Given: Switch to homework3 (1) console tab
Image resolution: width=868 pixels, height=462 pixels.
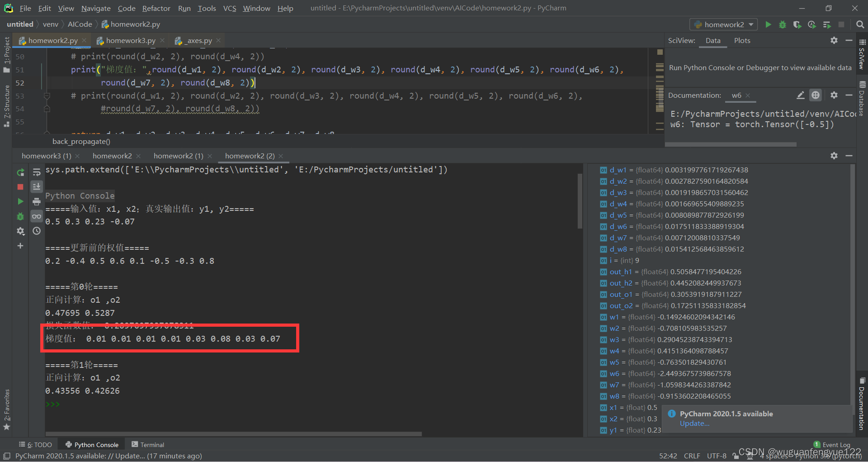Looking at the screenshot, I should [x=46, y=156].
